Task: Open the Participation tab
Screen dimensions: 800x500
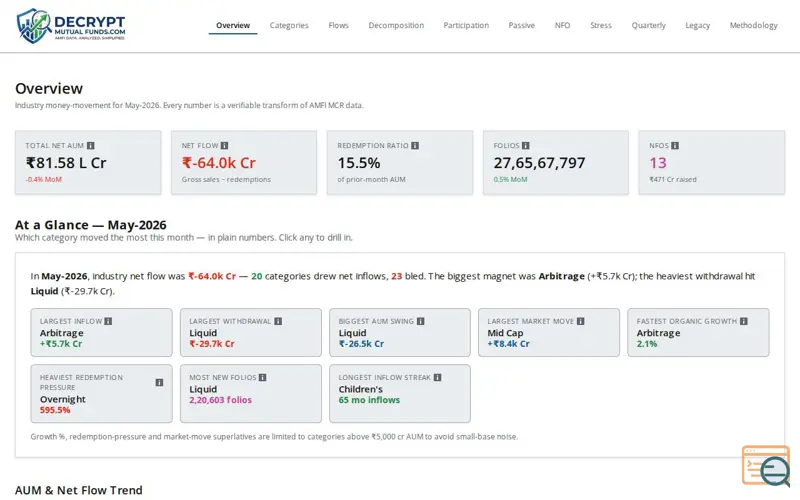Action: point(466,26)
